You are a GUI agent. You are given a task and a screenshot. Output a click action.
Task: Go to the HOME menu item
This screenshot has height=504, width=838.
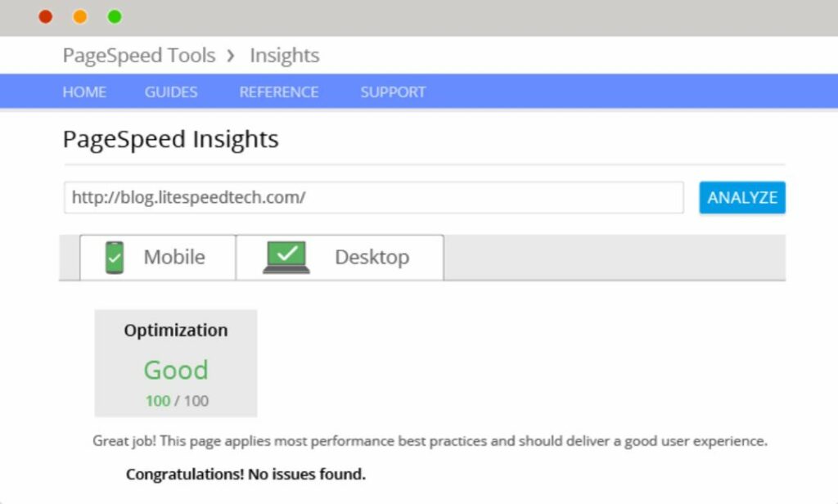pos(84,92)
